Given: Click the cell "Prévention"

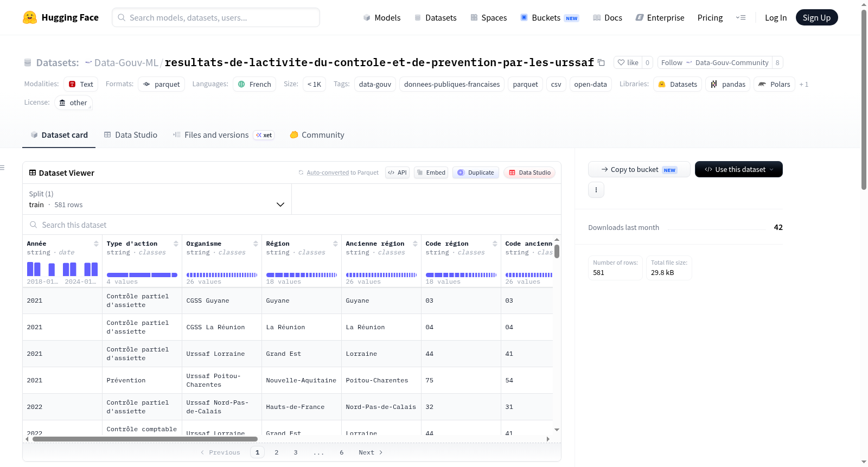Looking at the screenshot, I should pyautogui.click(x=142, y=380).
